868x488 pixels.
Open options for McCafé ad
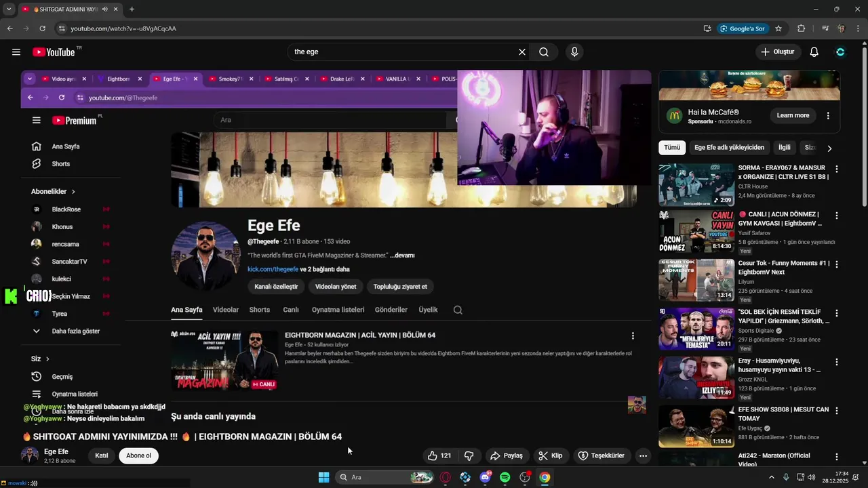pyautogui.click(x=828, y=116)
